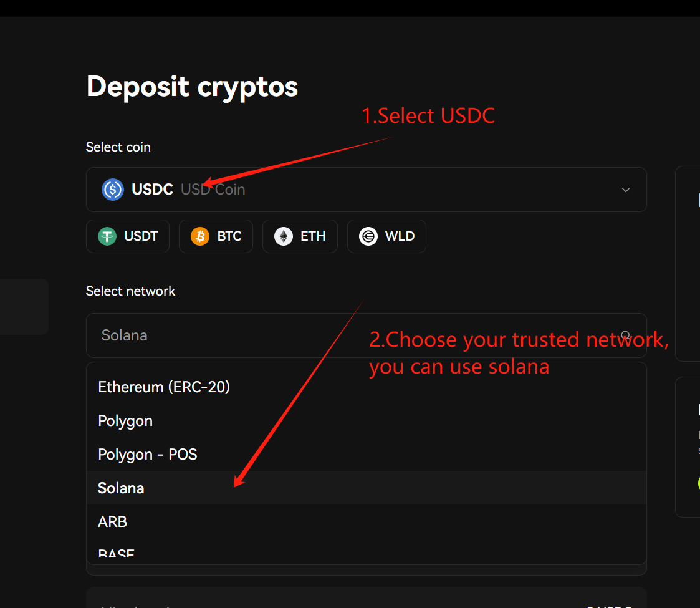Click the blue USDC coin logo
Viewport: 700px width, 608px height.
[113, 190]
